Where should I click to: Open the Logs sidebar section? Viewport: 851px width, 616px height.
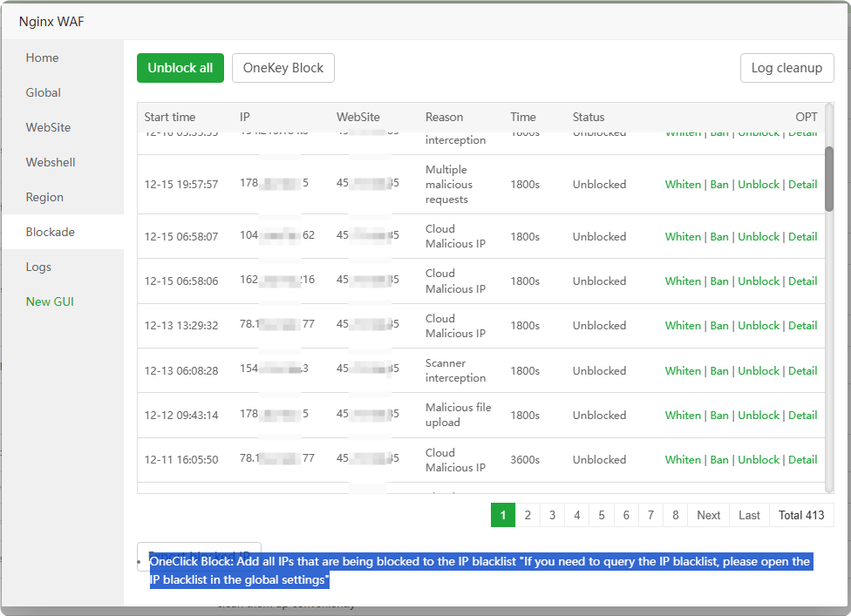[38, 267]
